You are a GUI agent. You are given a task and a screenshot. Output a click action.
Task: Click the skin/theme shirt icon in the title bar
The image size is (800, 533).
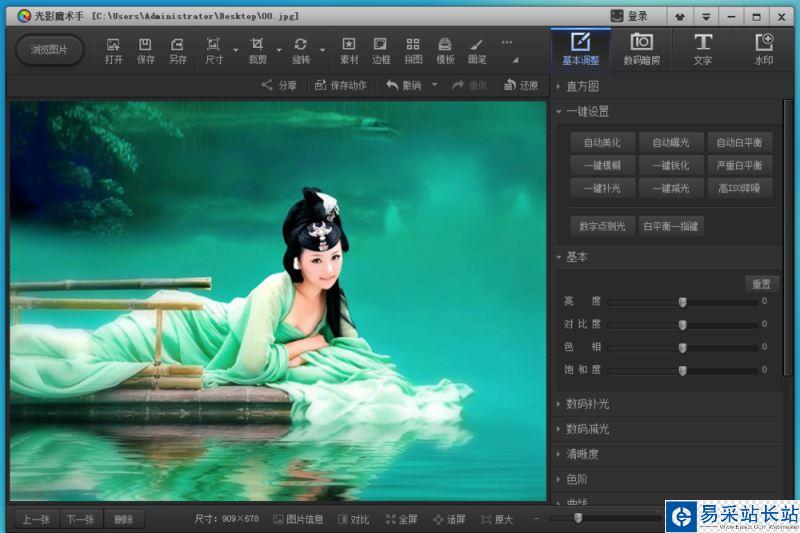(x=680, y=17)
